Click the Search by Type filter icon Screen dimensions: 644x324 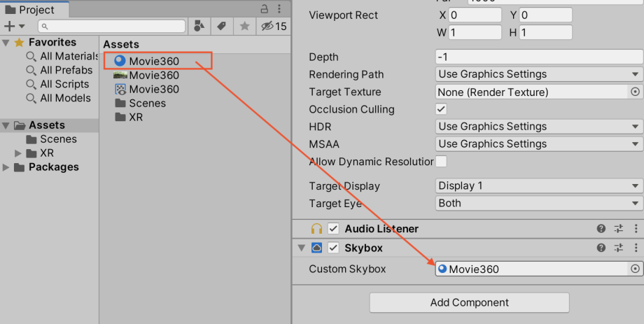coord(199,27)
